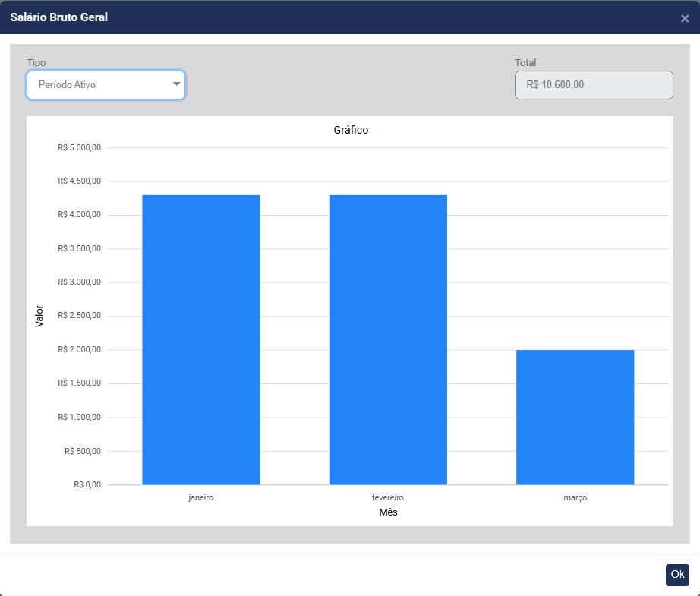Click the R$ 5.000,00 axis label
This screenshot has width=700, height=596.
79,147
